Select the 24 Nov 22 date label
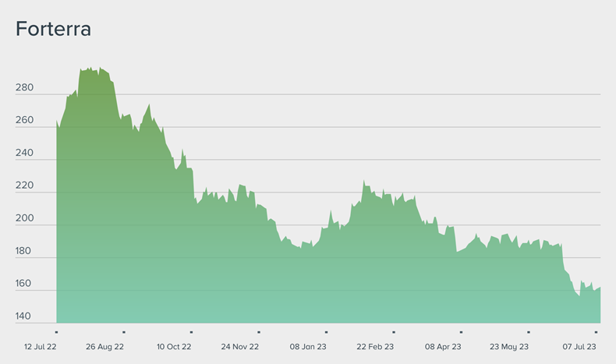 [x=240, y=346]
